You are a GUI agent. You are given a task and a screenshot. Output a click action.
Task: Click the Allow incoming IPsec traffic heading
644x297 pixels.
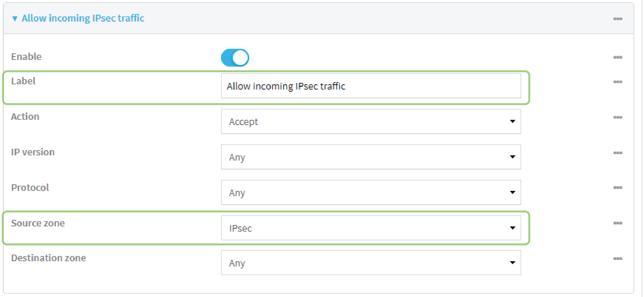83,18
